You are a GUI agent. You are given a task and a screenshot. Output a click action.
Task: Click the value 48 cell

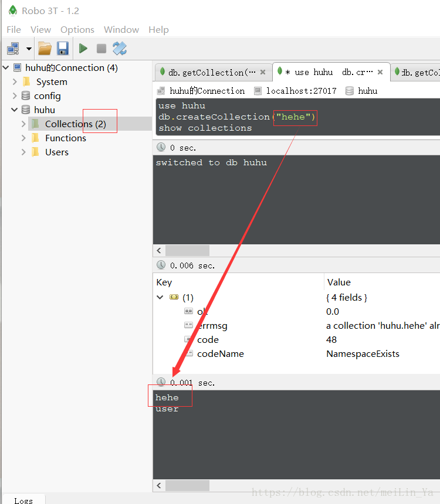(331, 340)
